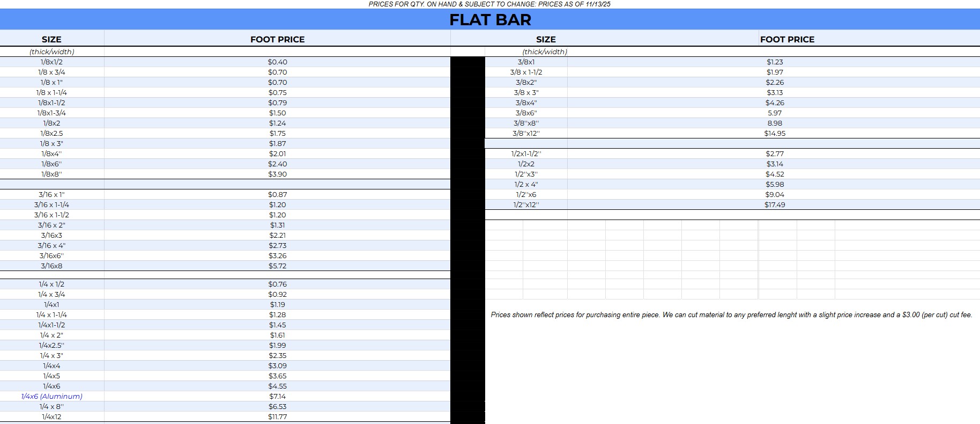Select the 1/4x6 (Aluminum) size cell
The image size is (980, 424).
click(51, 396)
